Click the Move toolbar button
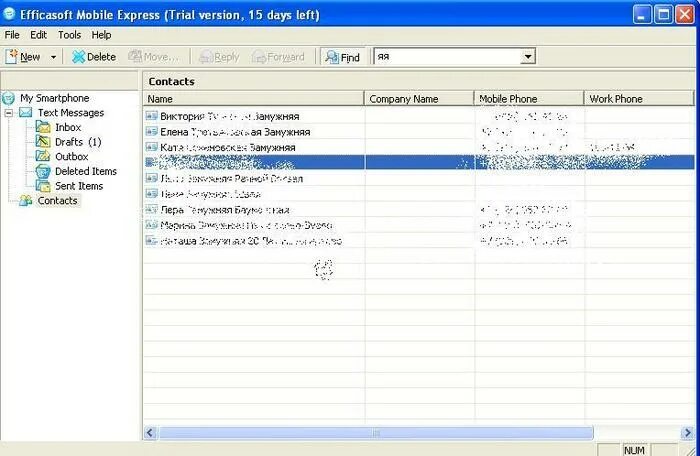This screenshot has width=700, height=456. 153,57
